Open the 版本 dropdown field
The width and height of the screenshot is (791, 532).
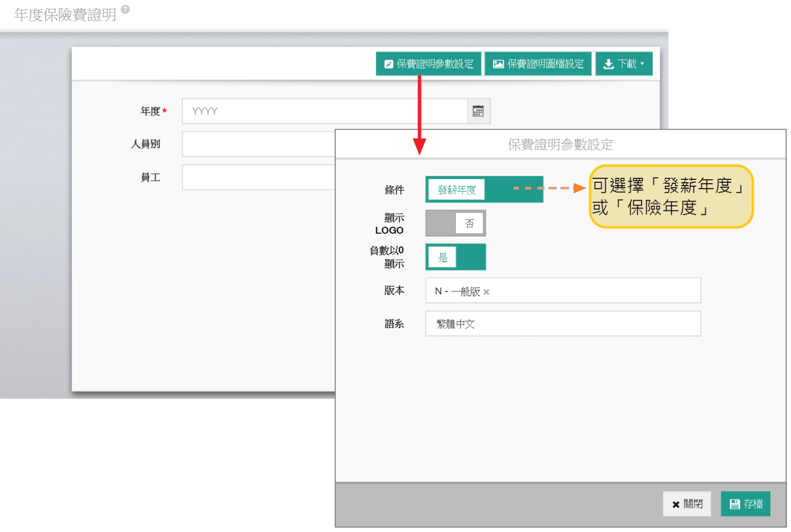pos(593,291)
